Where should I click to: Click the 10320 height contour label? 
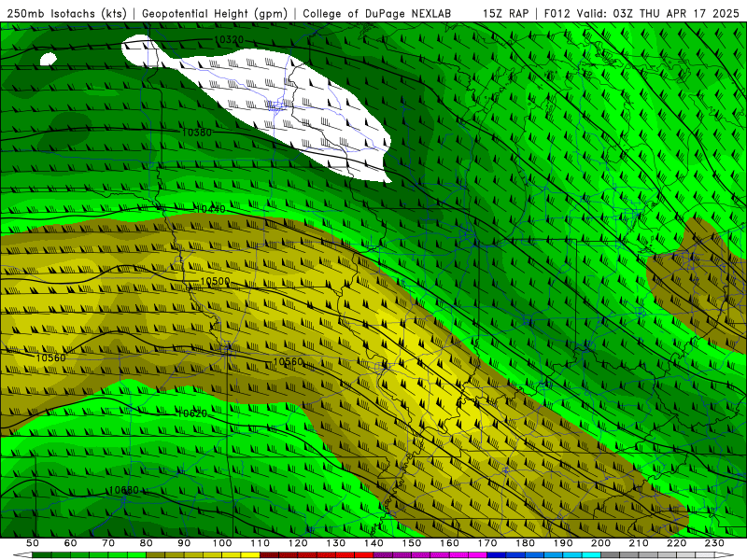(x=229, y=39)
